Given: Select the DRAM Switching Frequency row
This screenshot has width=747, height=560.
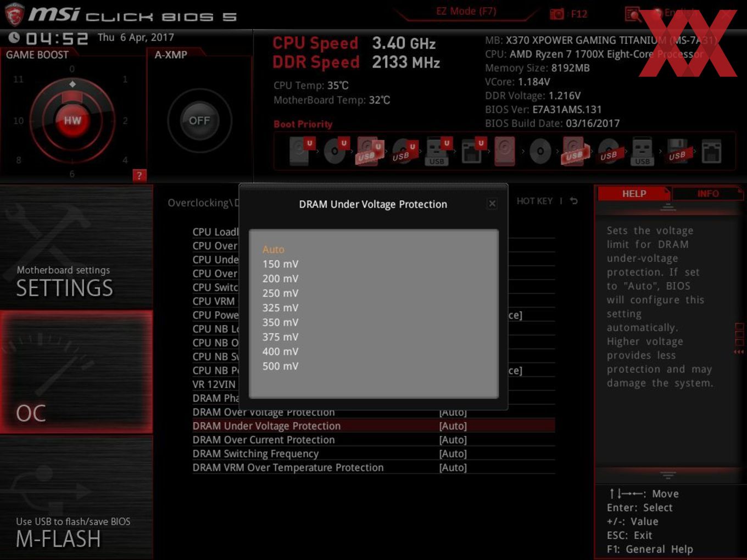Looking at the screenshot, I should click(374, 453).
